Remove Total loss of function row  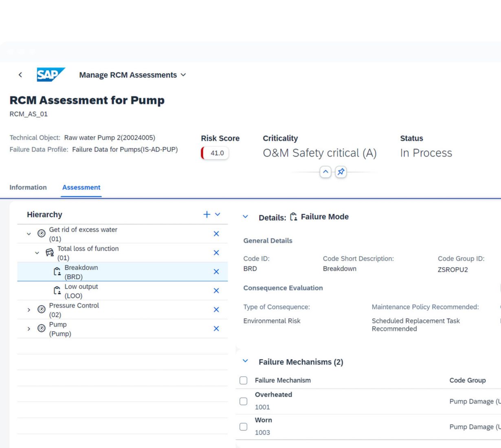(216, 253)
